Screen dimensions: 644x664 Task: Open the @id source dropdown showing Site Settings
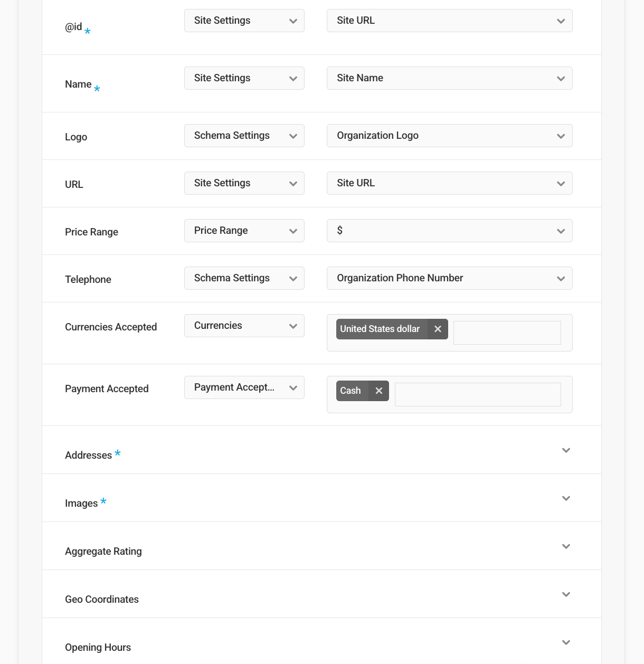(x=244, y=20)
